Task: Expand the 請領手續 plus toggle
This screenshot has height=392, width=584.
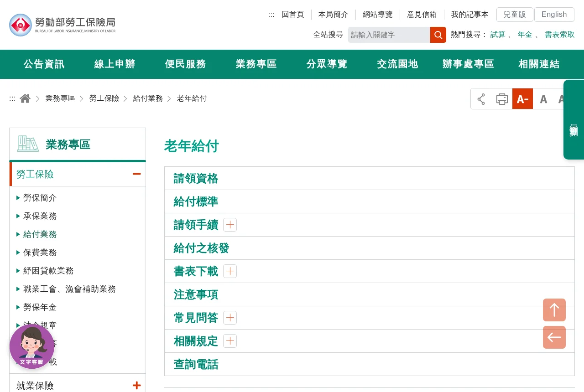Action: [230, 225]
